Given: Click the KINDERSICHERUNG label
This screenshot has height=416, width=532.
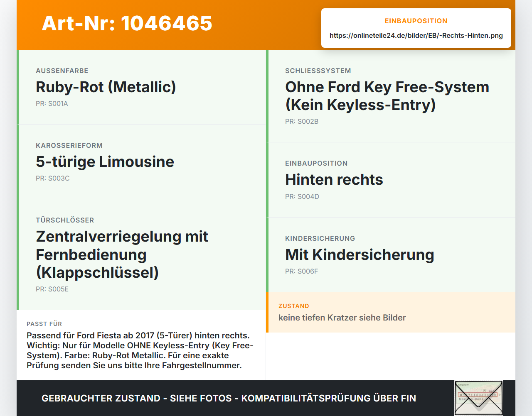Looking at the screenshot, I should tap(320, 238).
